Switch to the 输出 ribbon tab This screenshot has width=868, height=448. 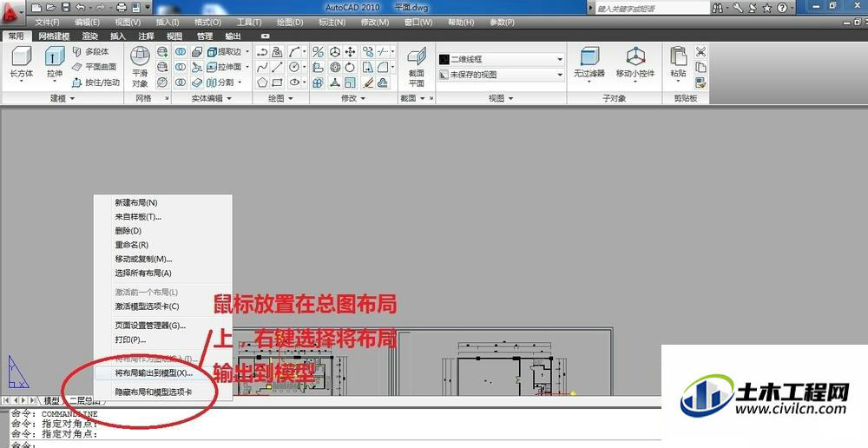click(x=233, y=36)
